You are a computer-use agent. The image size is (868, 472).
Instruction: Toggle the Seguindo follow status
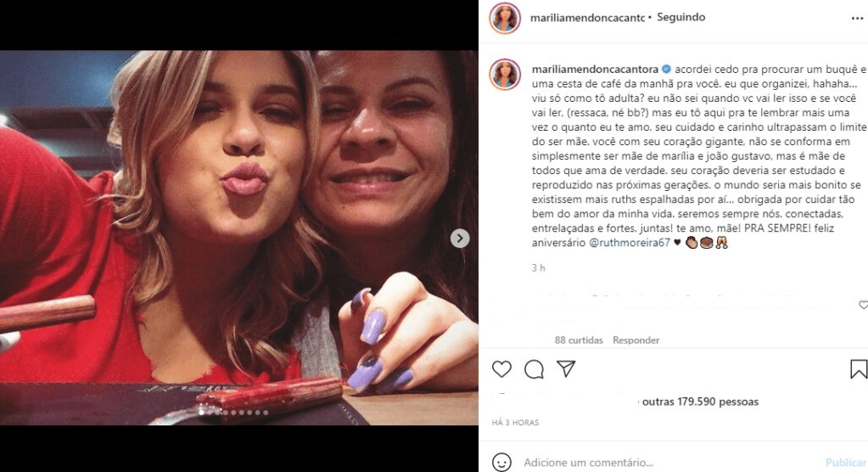coord(680,17)
